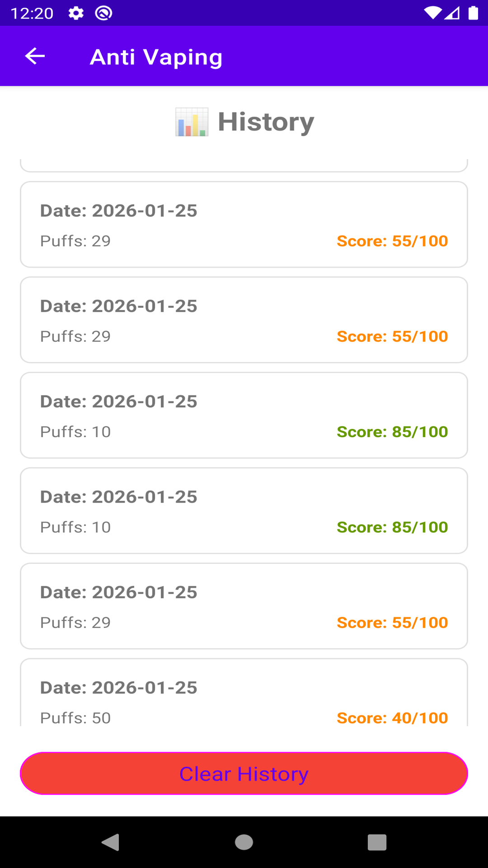The width and height of the screenshot is (488, 868).
Task: Tap the cellular signal strength icon
Action: pos(452,13)
